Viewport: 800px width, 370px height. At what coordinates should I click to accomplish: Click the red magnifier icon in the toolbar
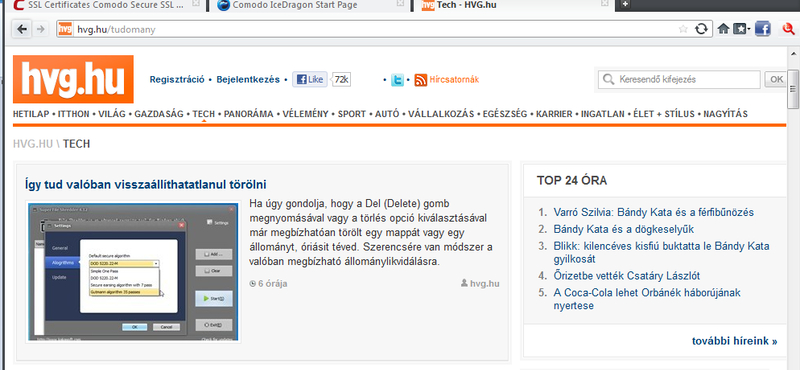pos(789,30)
